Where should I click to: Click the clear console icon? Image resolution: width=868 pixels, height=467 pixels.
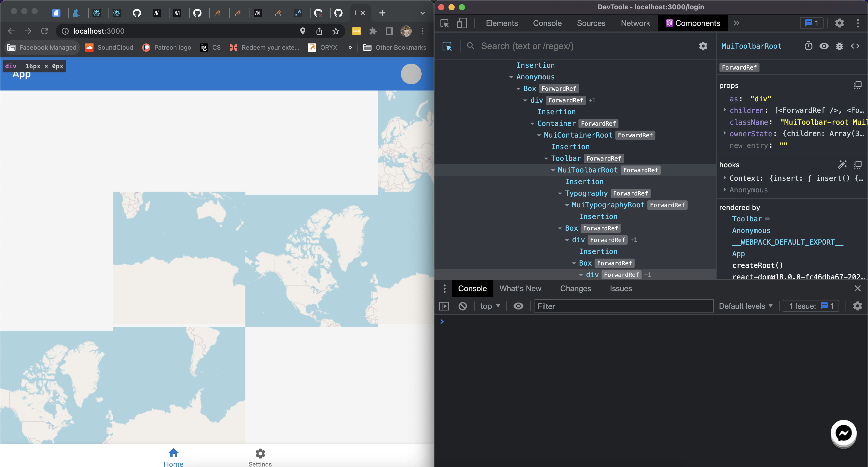click(x=463, y=306)
